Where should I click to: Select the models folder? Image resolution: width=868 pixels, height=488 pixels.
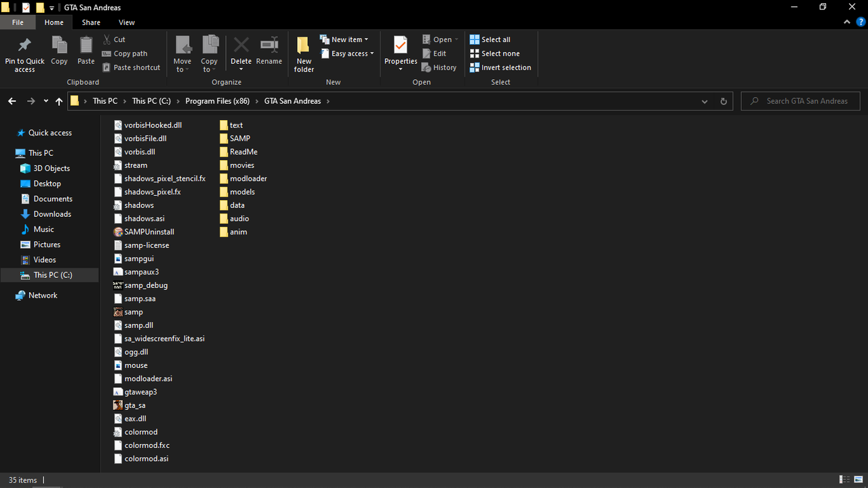click(237, 192)
